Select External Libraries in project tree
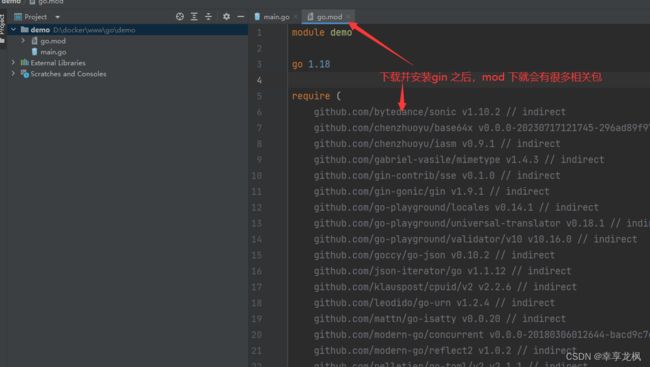Viewport: 650px width, 367px height. [x=58, y=63]
